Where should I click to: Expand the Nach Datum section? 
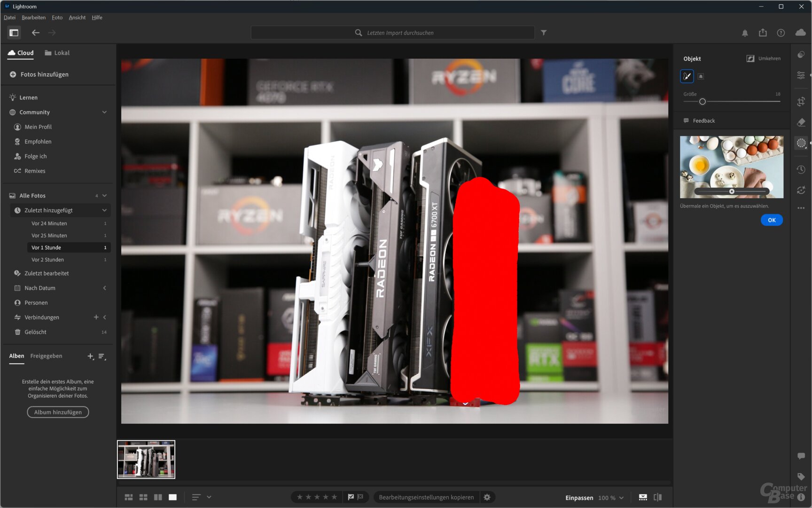click(x=104, y=288)
